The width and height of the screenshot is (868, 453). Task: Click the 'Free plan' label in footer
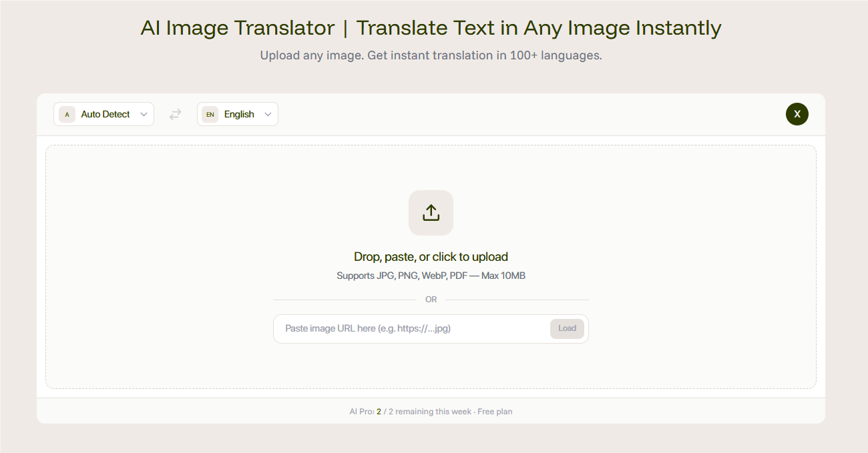495,412
